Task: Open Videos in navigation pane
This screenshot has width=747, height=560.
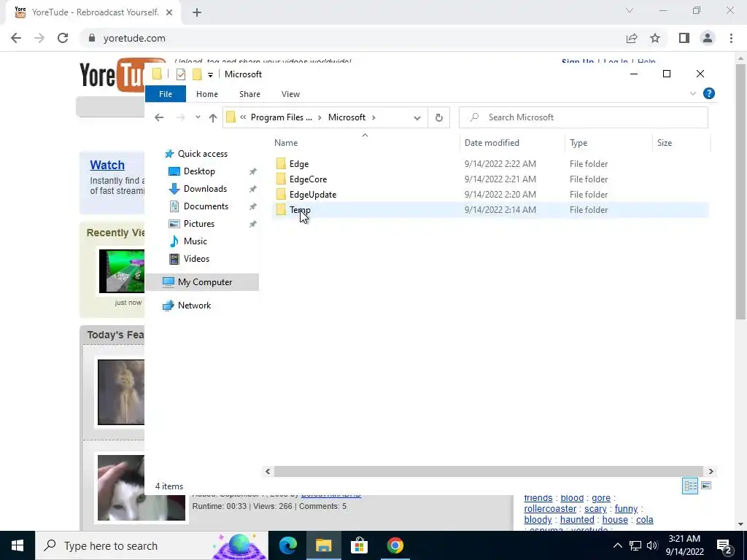Action: click(196, 259)
